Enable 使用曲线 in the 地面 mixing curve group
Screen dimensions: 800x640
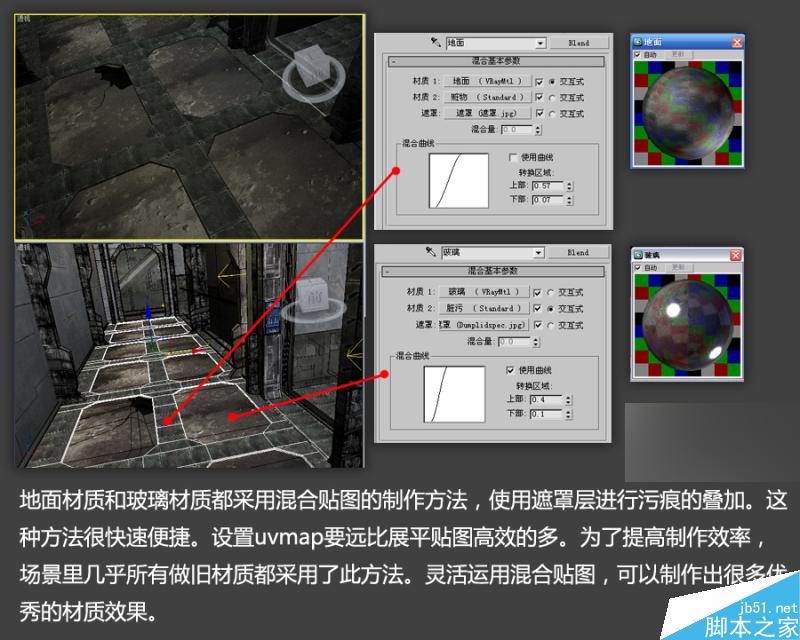coord(513,157)
